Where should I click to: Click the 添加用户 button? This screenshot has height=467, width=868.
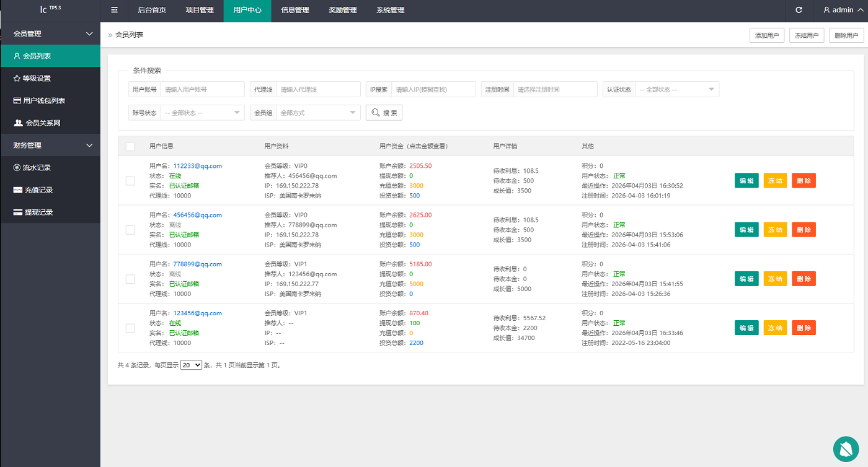767,36
